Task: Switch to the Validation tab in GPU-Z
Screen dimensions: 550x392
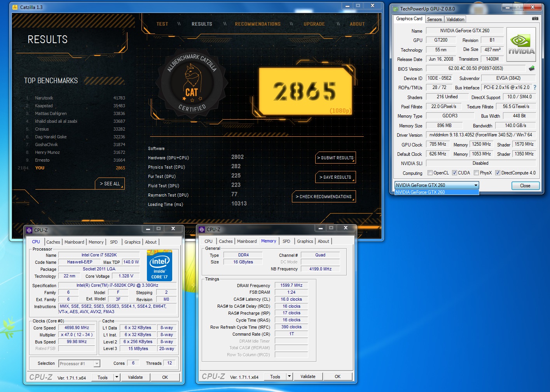Action: [455, 19]
